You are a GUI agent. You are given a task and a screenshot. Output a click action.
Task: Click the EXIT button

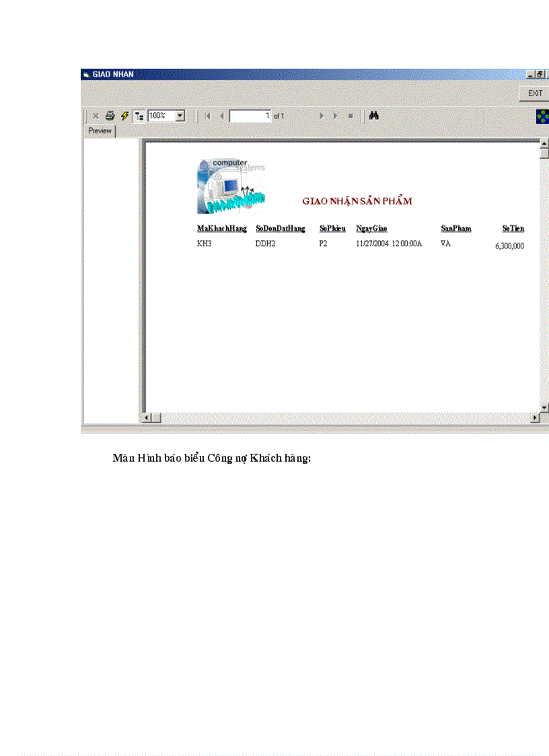[x=534, y=93]
